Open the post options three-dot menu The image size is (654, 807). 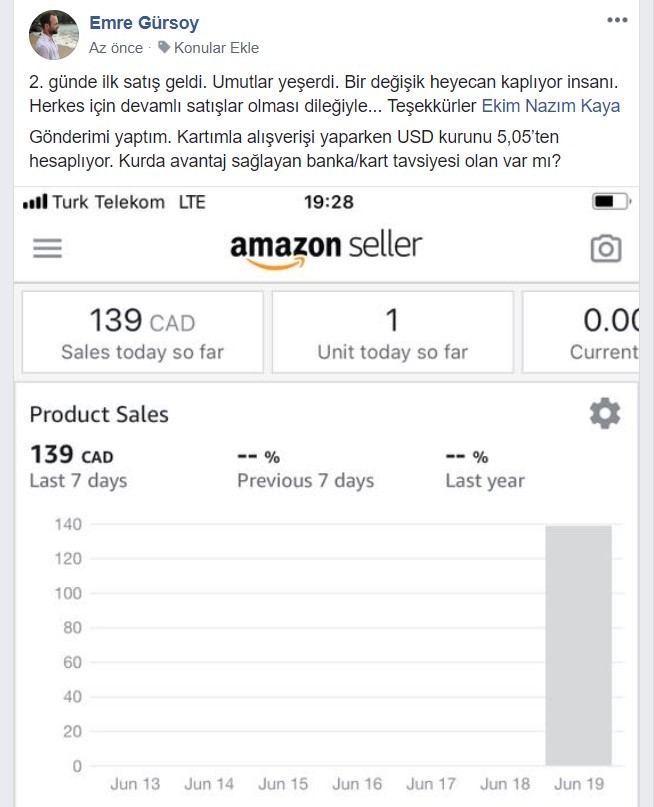click(617, 20)
